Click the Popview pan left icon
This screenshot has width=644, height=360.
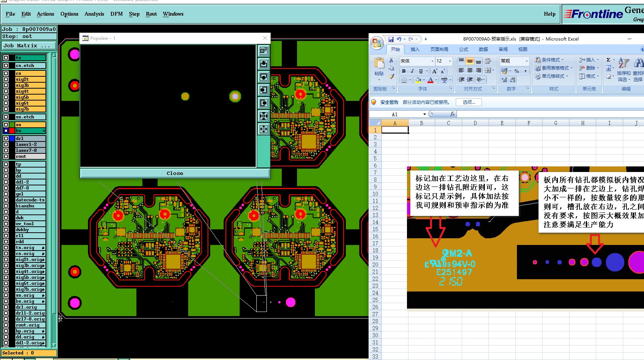tap(263, 90)
